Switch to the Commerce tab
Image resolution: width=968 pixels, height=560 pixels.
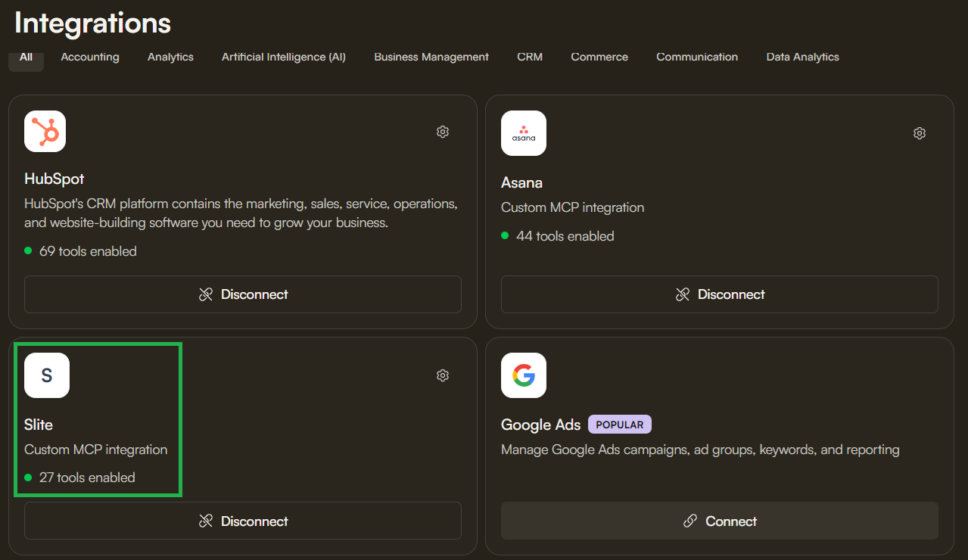pyautogui.click(x=599, y=57)
